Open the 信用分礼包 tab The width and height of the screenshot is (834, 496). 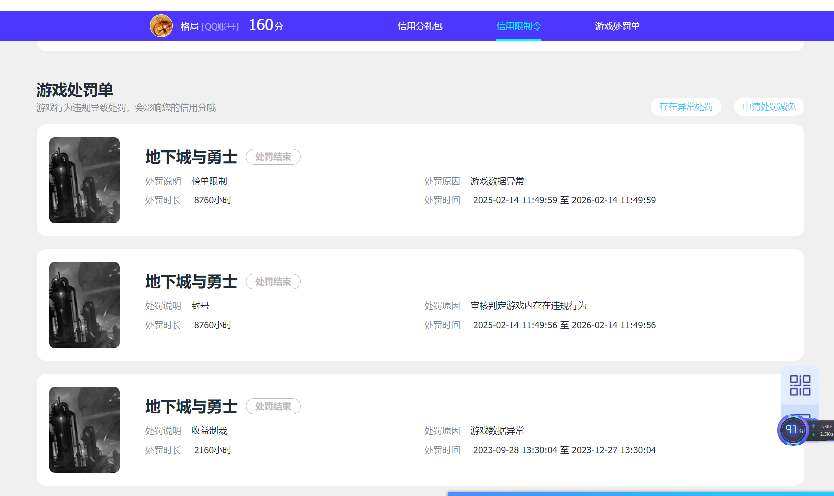coord(420,26)
